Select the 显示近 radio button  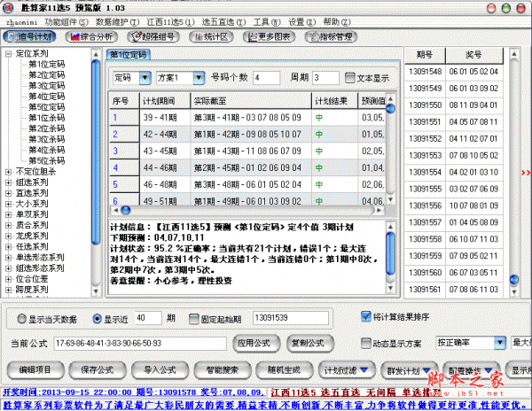97,319
